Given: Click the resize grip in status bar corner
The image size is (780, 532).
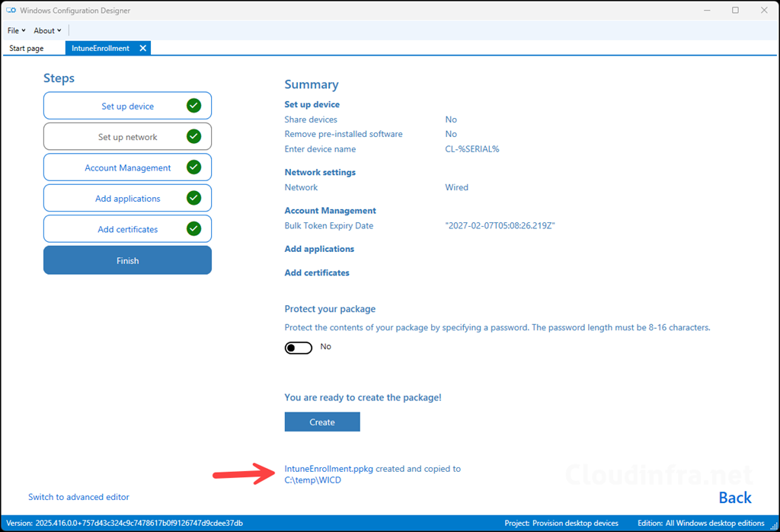Looking at the screenshot, I should coord(774,527).
